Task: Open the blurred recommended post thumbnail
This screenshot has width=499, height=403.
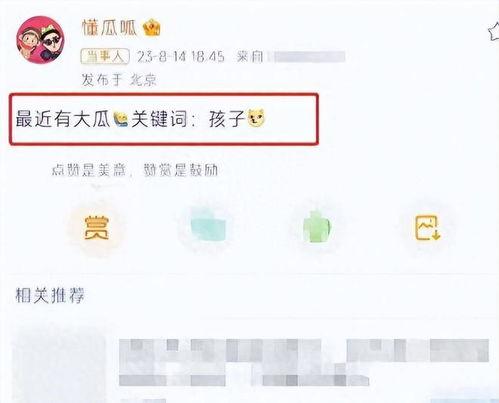Action: (x=60, y=363)
